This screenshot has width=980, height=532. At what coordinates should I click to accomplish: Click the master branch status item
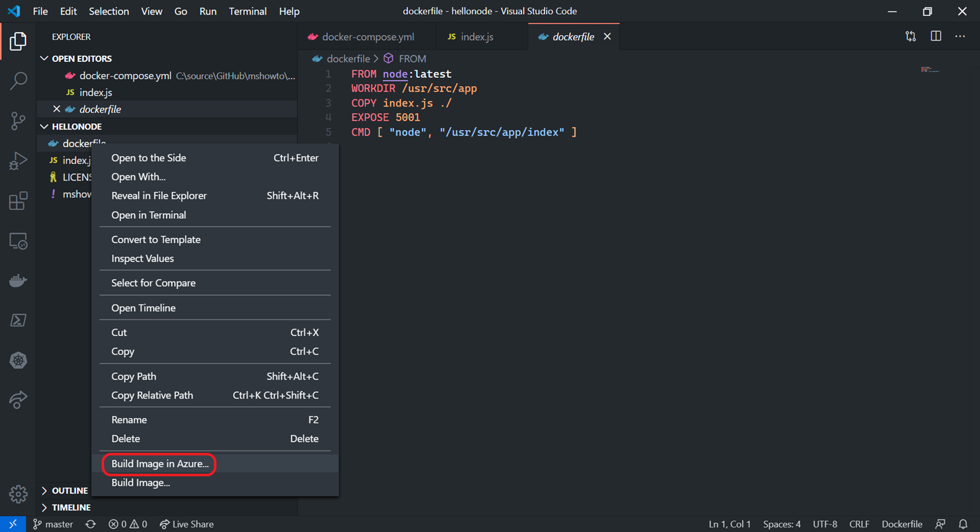point(53,524)
